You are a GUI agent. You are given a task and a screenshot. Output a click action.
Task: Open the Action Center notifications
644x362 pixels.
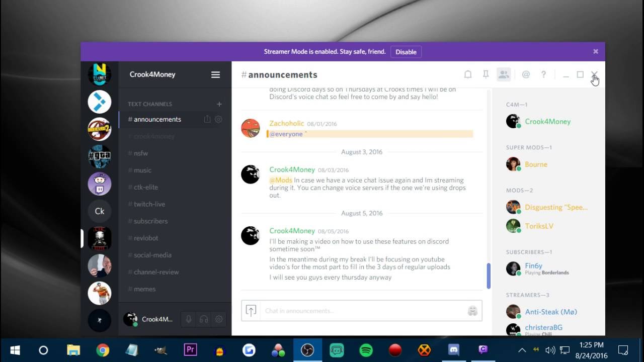click(x=623, y=350)
